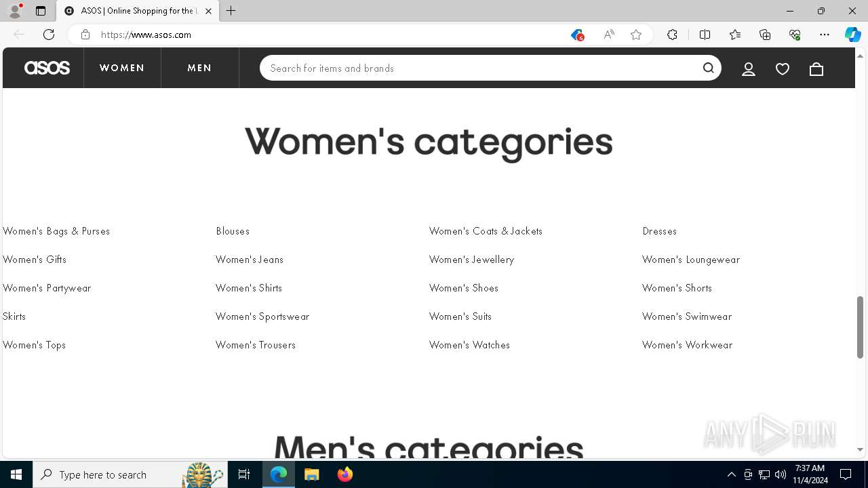The image size is (868, 488).
Task: Click the ASOS logo
Action: (47, 68)
